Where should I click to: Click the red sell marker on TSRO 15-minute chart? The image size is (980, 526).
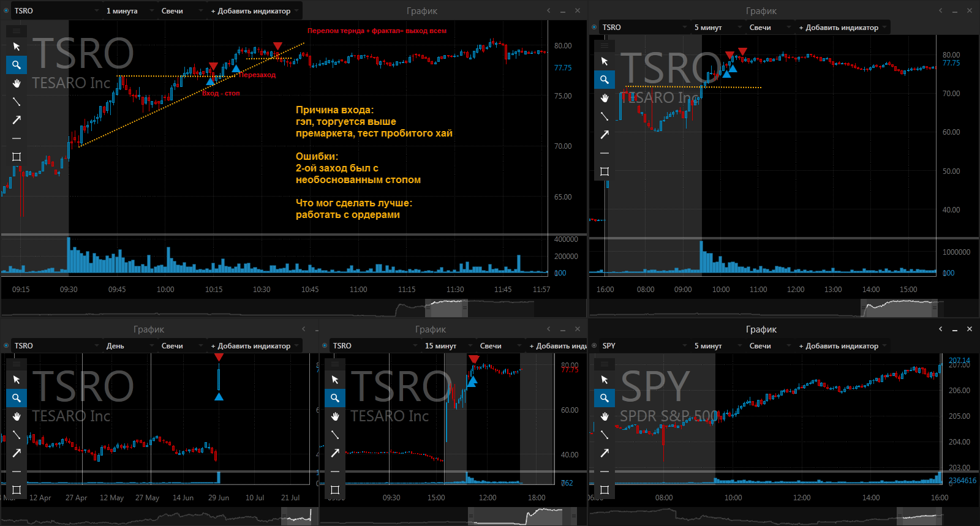pos(473,359)
